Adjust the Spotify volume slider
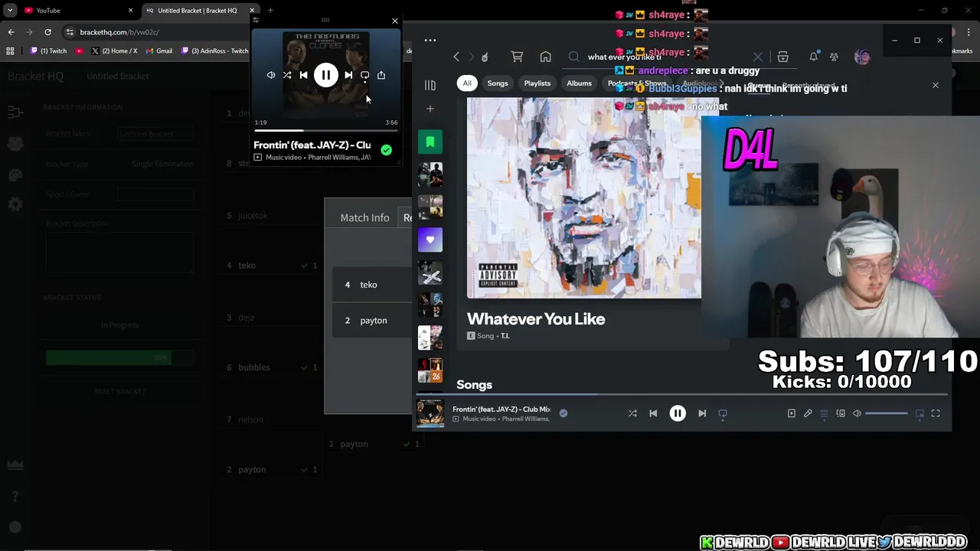This screenshot has width=980, height=551. [887, 413]
